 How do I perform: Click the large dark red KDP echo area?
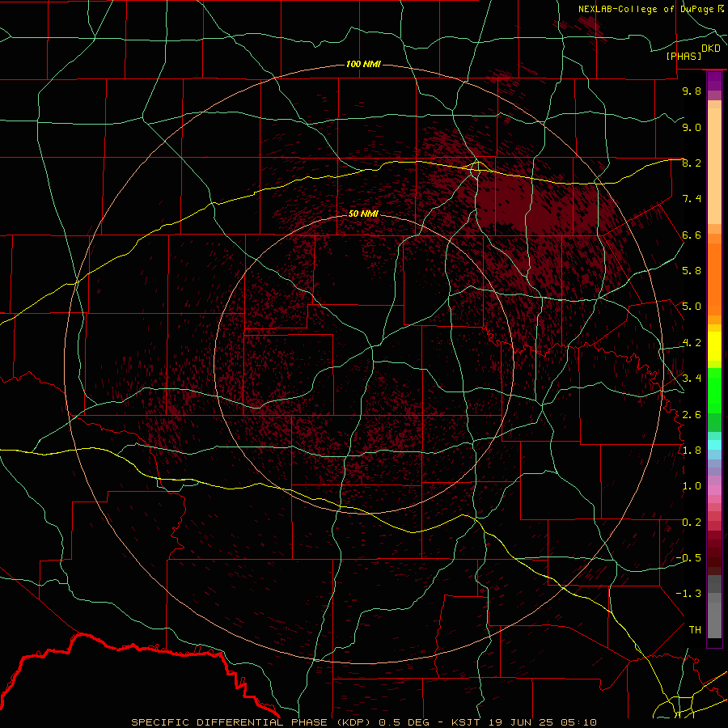click(x=534, y=209)
